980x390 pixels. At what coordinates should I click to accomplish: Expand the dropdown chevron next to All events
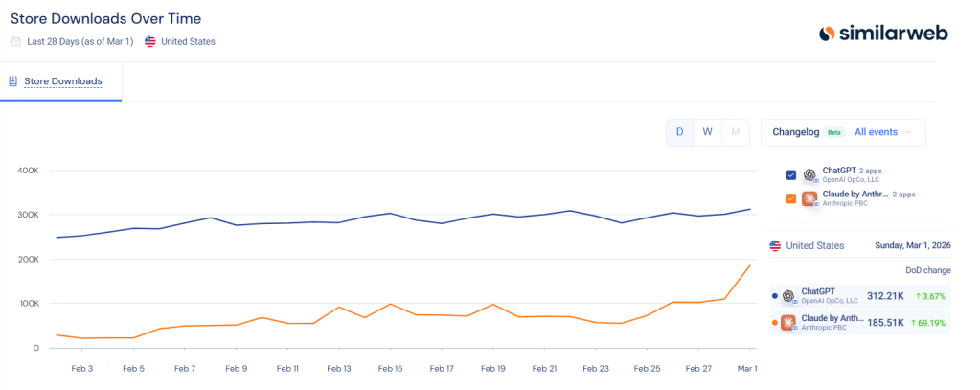pyautogui.click(x=908, y=132)
